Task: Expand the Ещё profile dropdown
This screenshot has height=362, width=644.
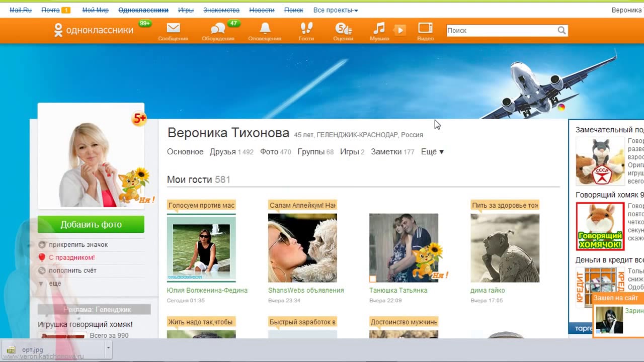Action: [432, 152]
